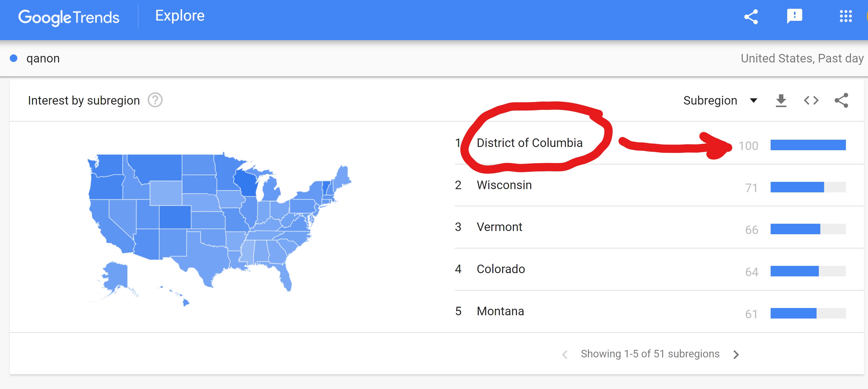Go to next page of subregions
This screenshot has height=389, width=868.
coord(736,354)
